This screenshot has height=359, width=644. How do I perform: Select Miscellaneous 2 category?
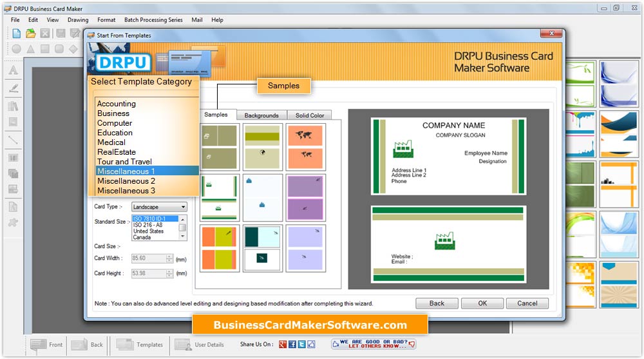[126, 181]
